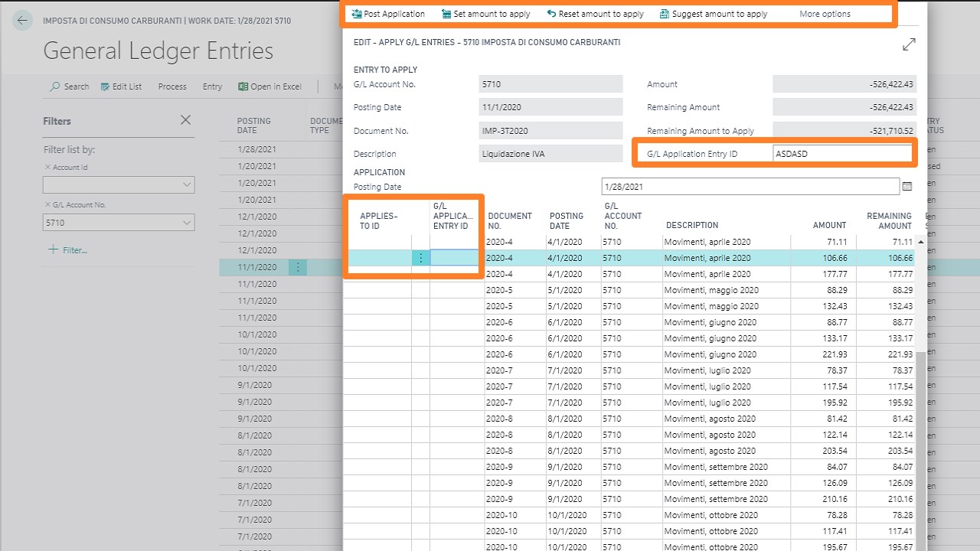Close the Filters pane
980x551 pixels.
point(185,120)
